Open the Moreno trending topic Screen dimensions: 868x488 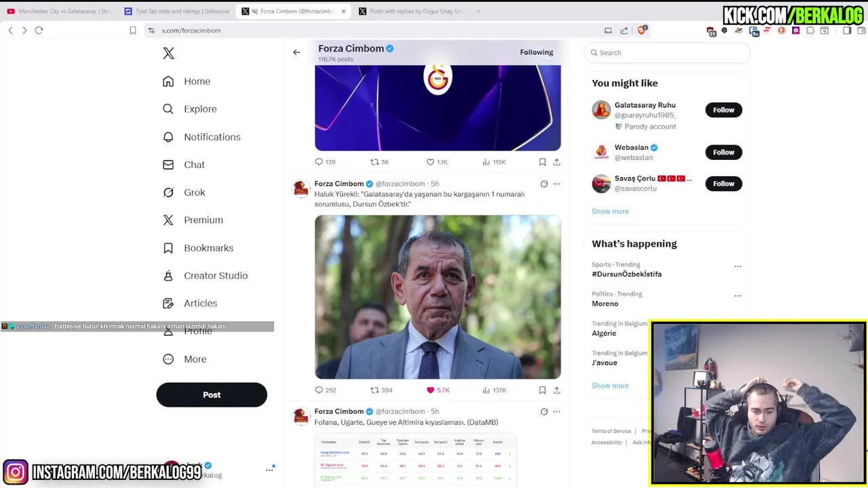pyautogui.click(x=605, y=304)
